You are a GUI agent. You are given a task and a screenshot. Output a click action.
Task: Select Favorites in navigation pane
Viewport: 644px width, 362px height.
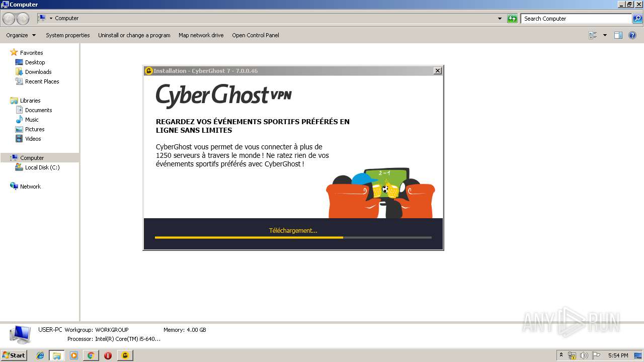point(31,53)
